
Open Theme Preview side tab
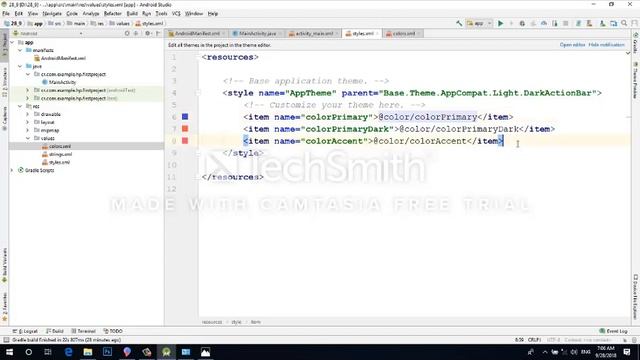click(x=636, y=80)
